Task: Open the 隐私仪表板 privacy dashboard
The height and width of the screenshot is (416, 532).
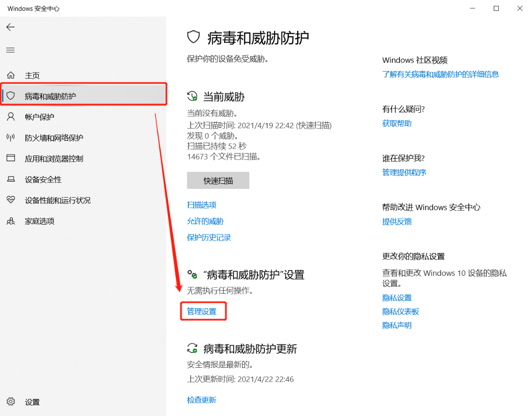Action: coord(400,311)
